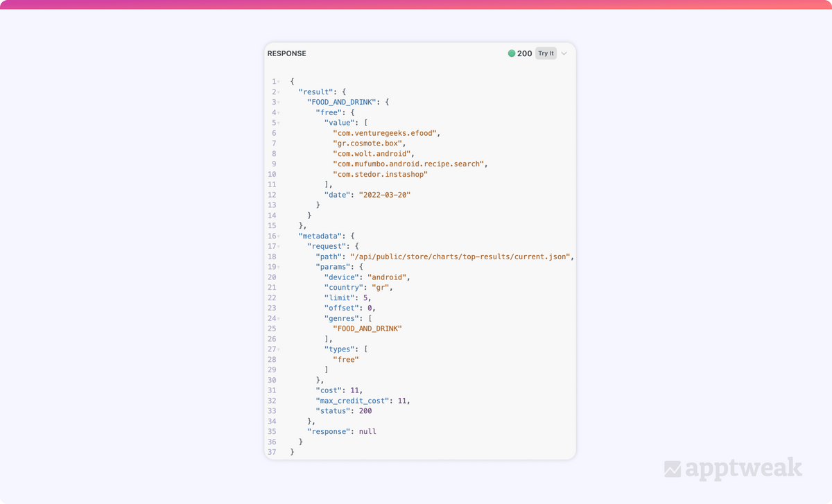
Task: Click the "cost" key on line 31
Action: (x=330, y=390)
